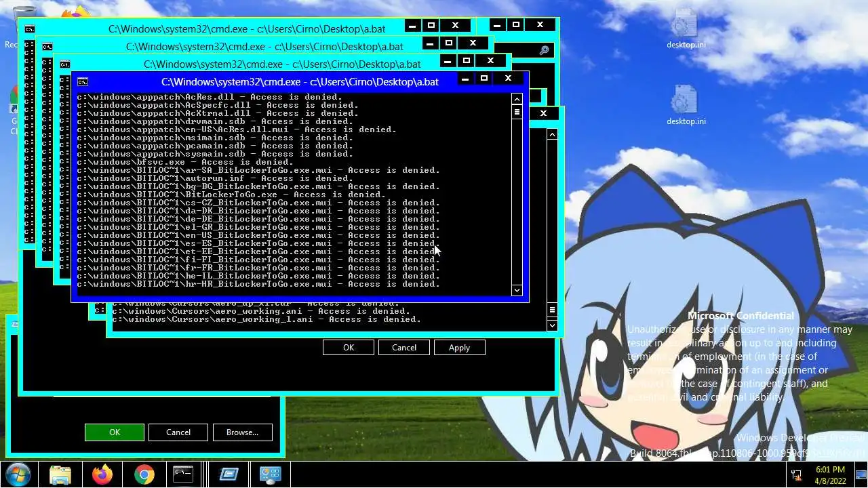Click the c:\windows\bfsvc.exe line
The height and width of the screenshot is (488, 868).
(x=185, y=162)
